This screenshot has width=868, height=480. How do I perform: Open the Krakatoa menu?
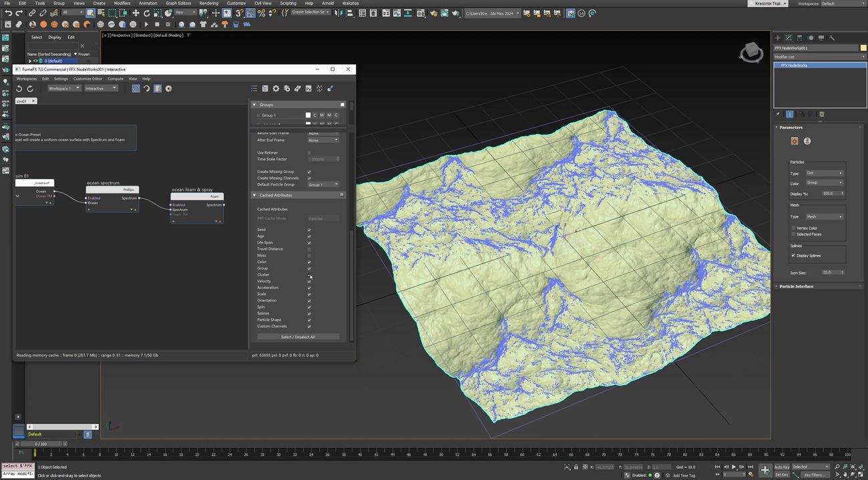tap(351, 3)
